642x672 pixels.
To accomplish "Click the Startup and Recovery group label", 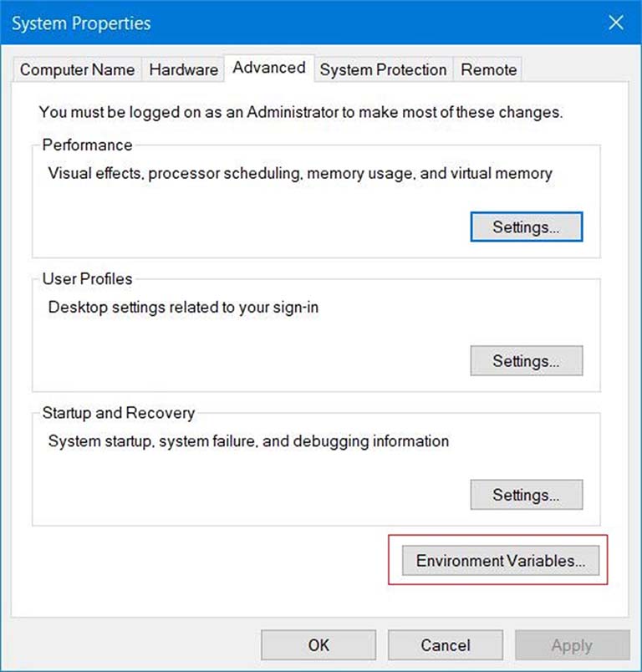I will (x=118, y=413).
